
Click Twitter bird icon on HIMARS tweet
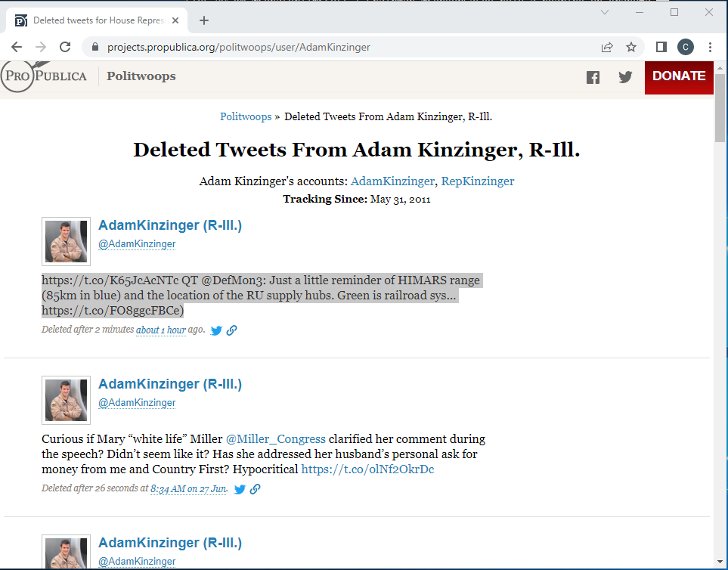pyautogui.click(x=216, y=330)
